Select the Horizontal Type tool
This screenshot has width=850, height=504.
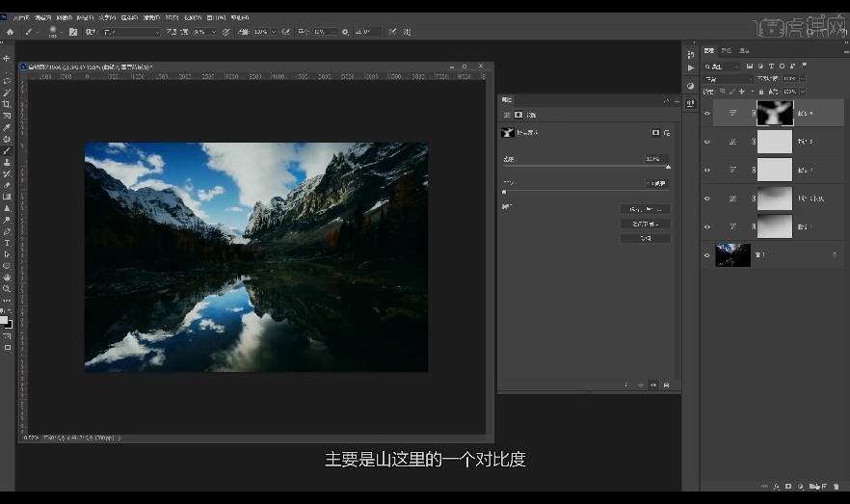(7, 243)
